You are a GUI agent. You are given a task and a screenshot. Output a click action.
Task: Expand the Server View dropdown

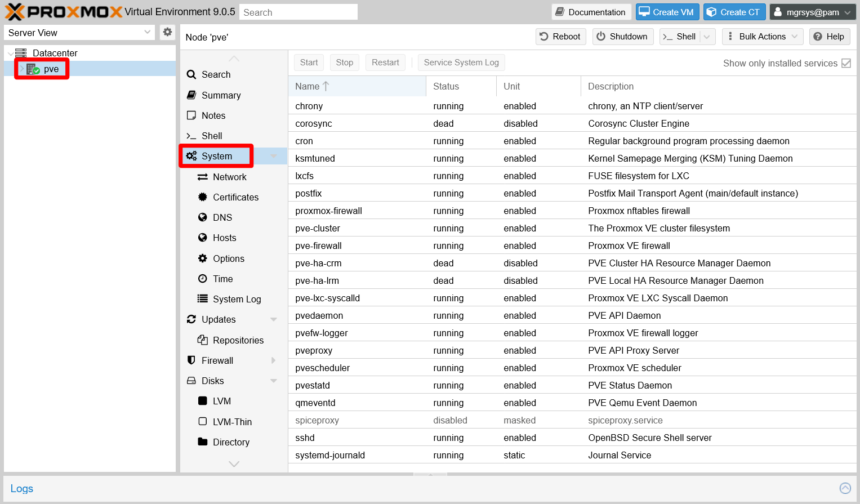(x=148, y=32)
